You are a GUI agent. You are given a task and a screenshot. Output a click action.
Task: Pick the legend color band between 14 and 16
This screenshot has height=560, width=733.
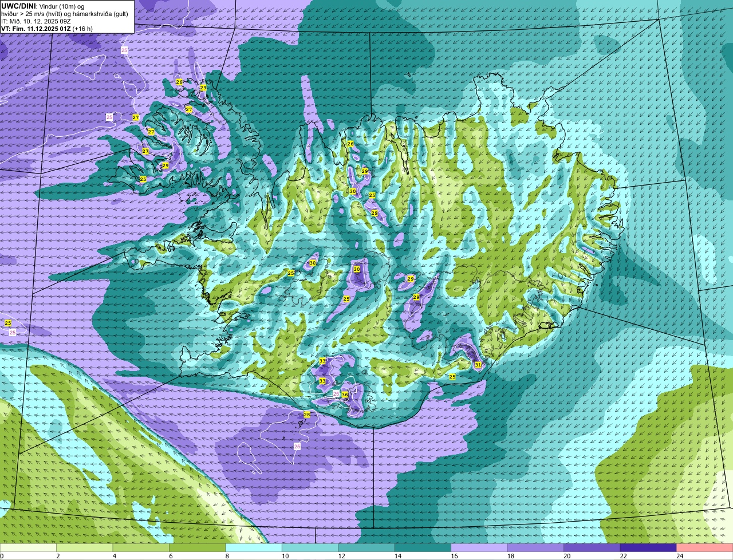423,547
